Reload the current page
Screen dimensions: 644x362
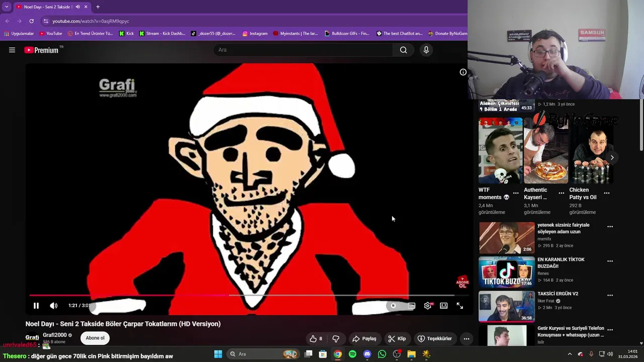pos(31,21)
